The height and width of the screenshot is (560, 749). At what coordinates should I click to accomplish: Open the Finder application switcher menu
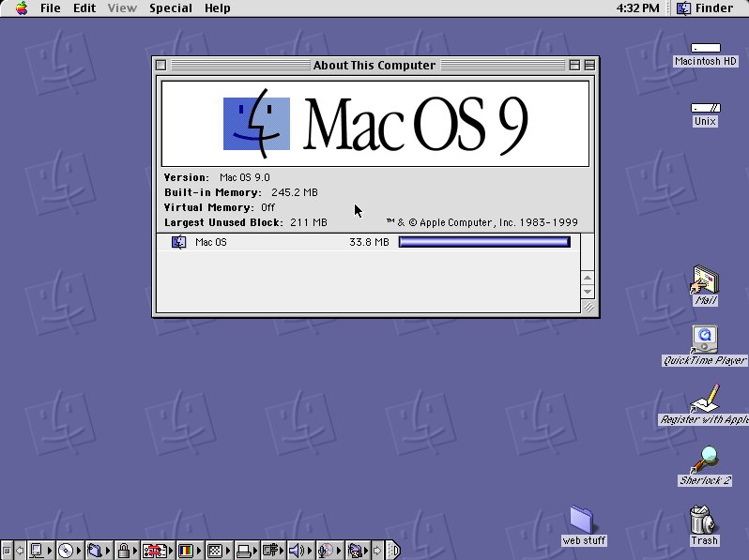click(707, 8)
